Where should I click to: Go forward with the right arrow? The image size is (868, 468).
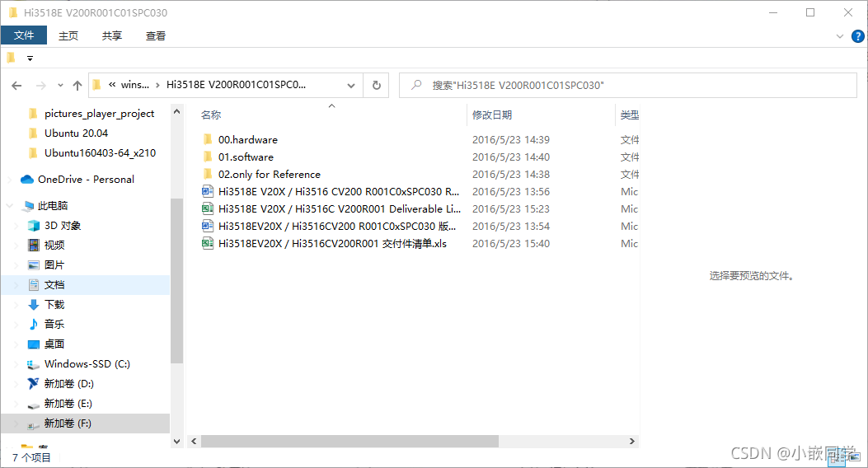[x=41, y=85]
